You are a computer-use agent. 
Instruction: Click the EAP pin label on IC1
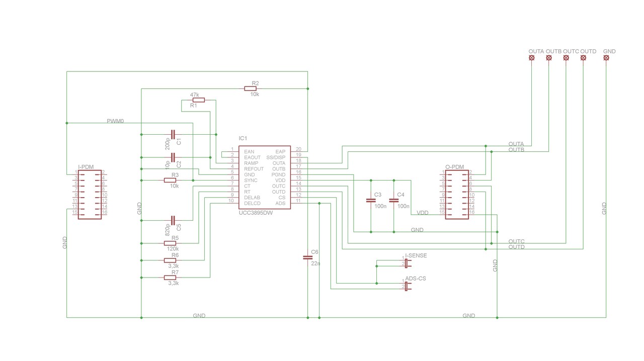281,151
